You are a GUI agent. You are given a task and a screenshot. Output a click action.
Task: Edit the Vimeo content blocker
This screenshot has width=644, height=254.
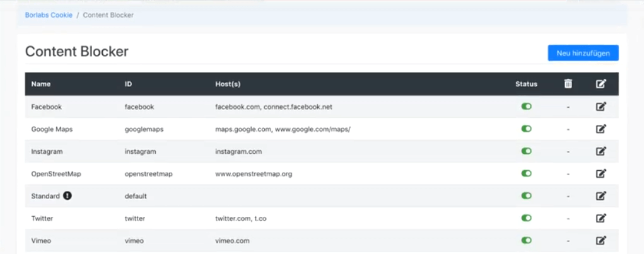[x=601, y=241]
